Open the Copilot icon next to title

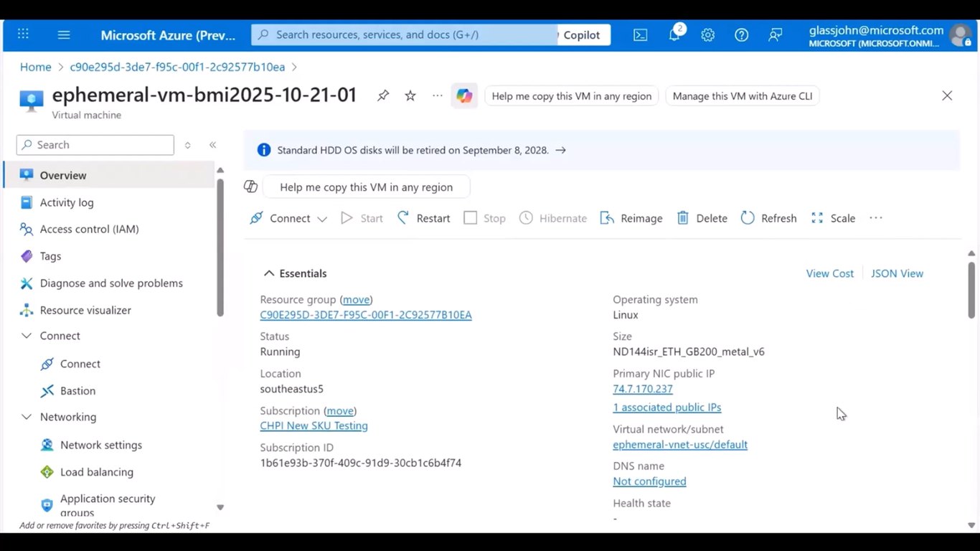click(464, 95)
